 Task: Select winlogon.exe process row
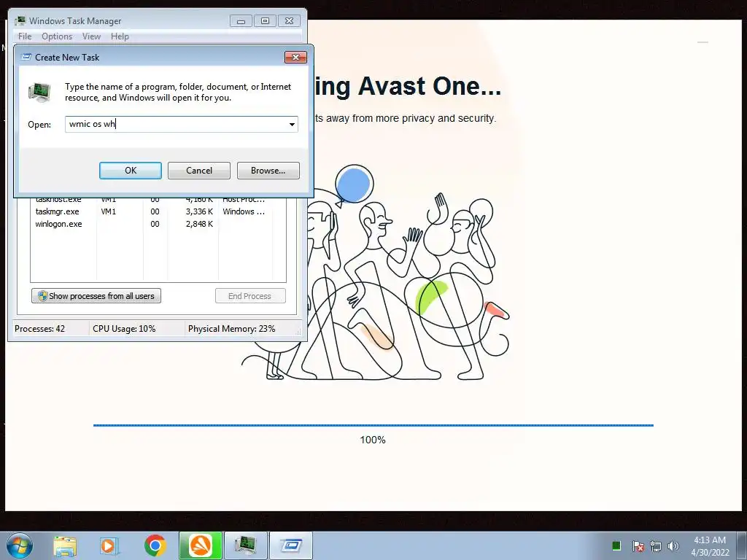tap(158, 224)
